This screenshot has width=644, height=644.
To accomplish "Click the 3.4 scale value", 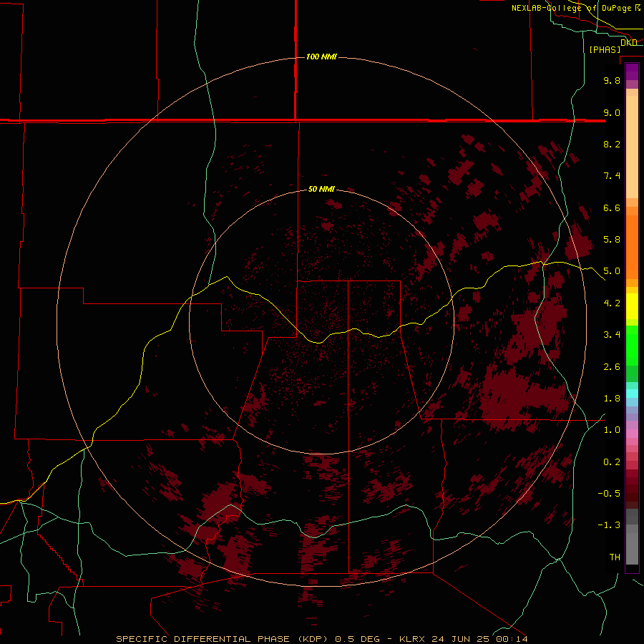I will tap(612, 335).
